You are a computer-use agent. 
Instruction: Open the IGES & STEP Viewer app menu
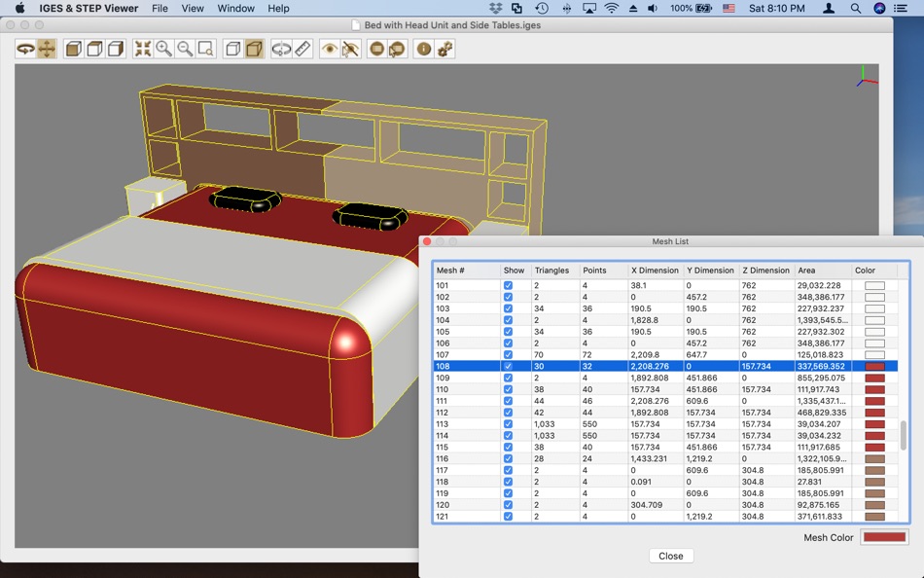tap(89, 8)
